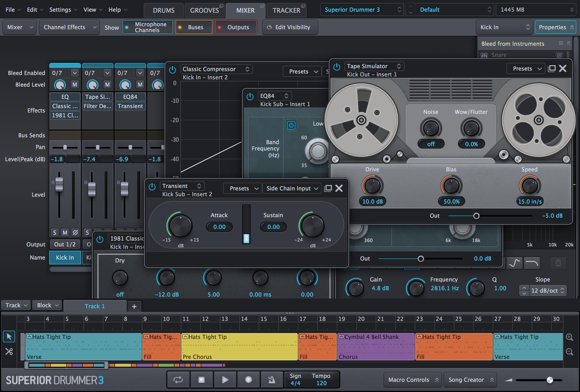Switch to the GROOVES tab

pos(205,10)
